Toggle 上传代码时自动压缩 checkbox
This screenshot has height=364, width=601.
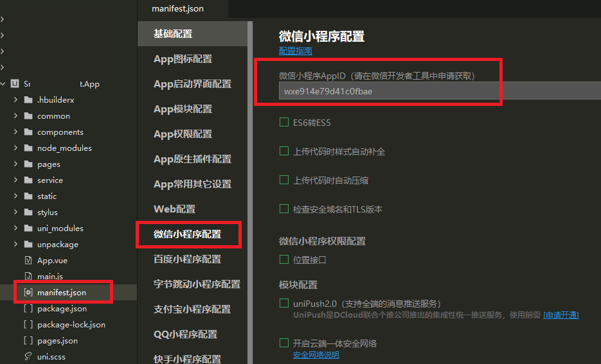point(284,180)
